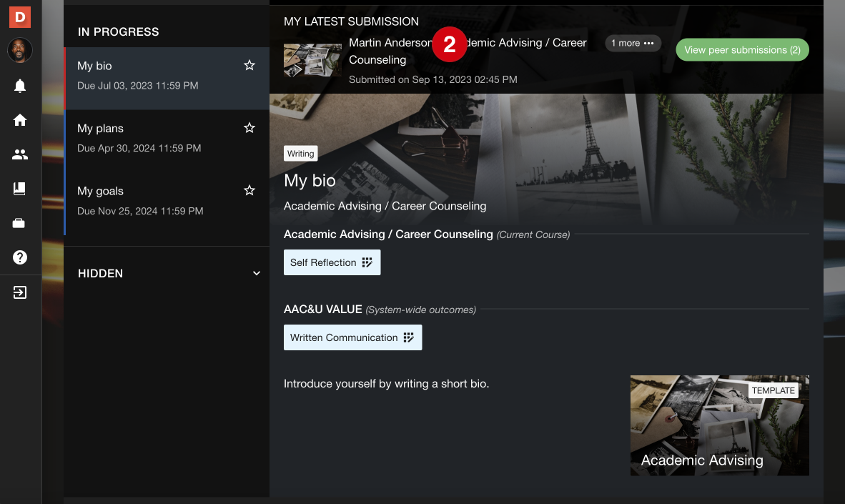The image size is (845, 504).
Task: Open the Written Communication rubric
Action: pos(352,337)
